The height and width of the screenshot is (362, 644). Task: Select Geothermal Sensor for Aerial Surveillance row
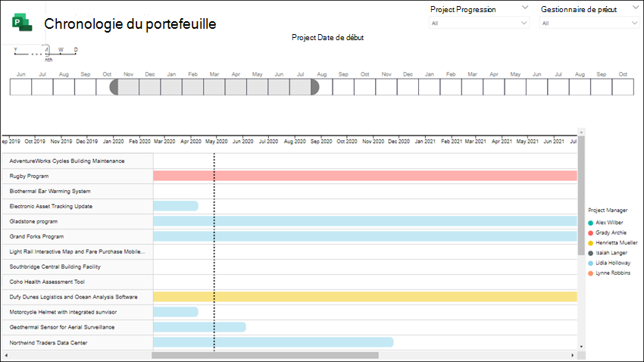pos(77,327)
